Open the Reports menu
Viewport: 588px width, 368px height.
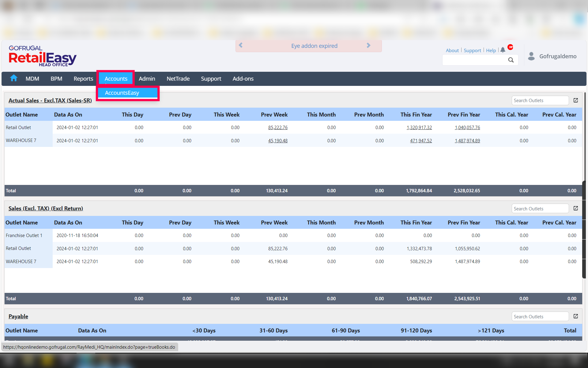point(83,79)
